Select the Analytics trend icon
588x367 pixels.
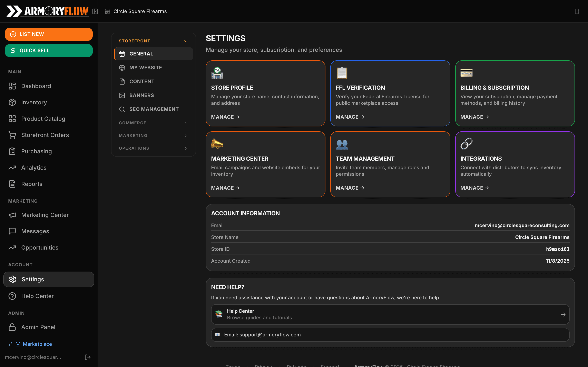12,167
